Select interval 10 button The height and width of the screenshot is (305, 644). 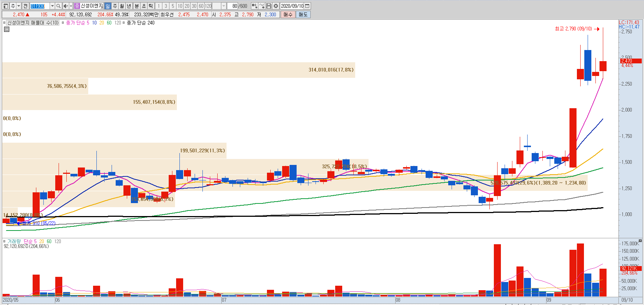click(180, 6)
